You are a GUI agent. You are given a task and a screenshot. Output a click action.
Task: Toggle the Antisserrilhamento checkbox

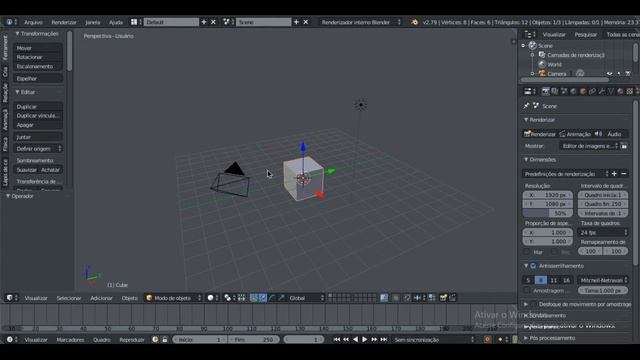[x=533, y=266]
